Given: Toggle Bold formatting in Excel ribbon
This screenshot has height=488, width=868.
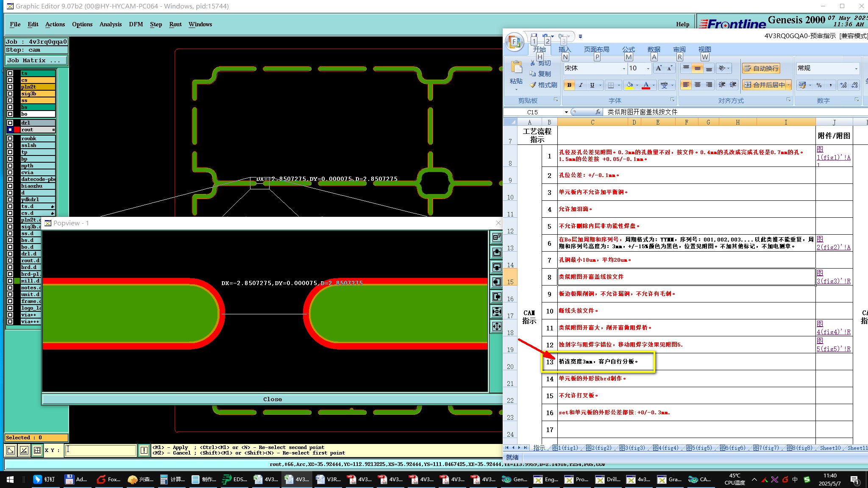Looking at the screenshot, I should pyautogui.click(x=569, y=85).
